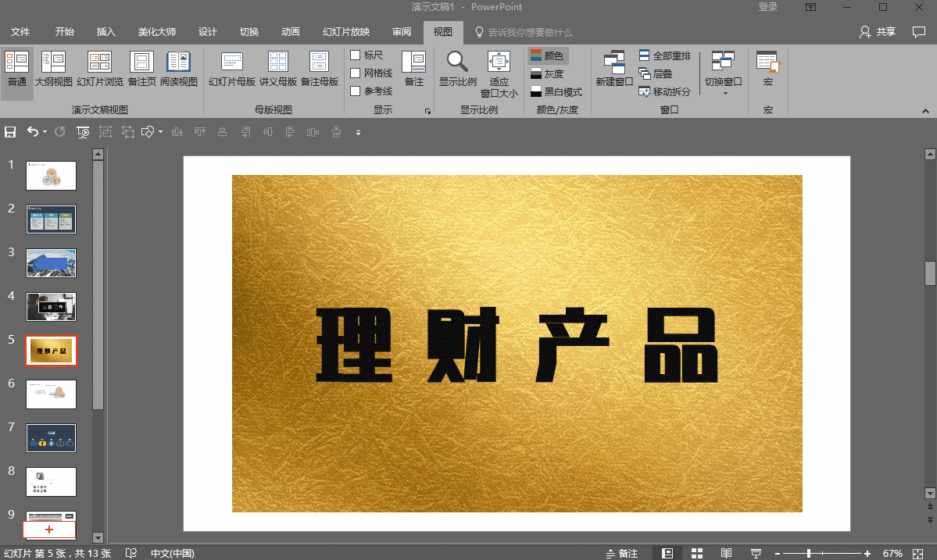Click the 显示比例 zoom magnifier icon
Viewport: 937px width, 560px height.
click(457, 62)
